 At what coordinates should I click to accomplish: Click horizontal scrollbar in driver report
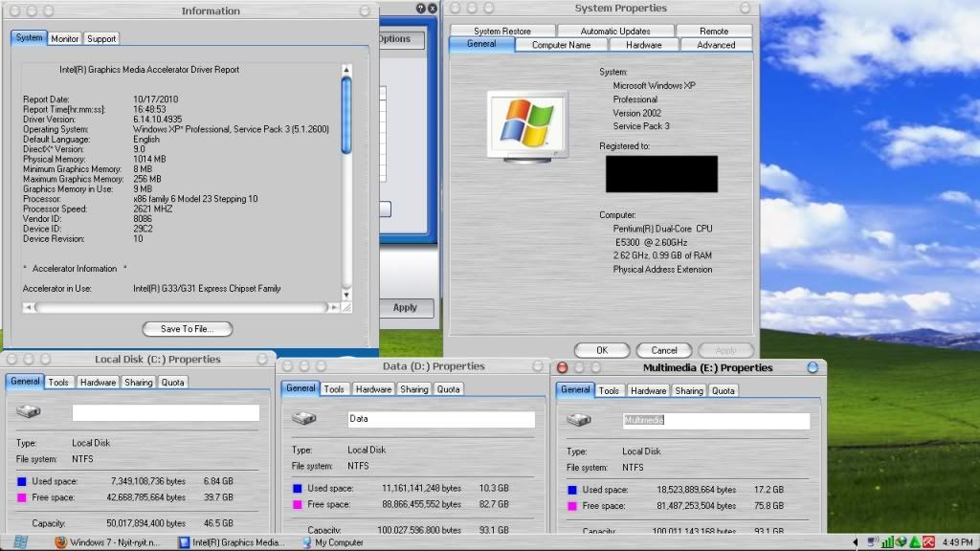(x=181, y=307)
